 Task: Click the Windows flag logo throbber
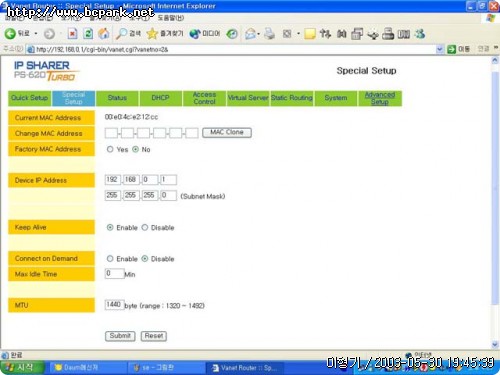click(x=490, y=18)
